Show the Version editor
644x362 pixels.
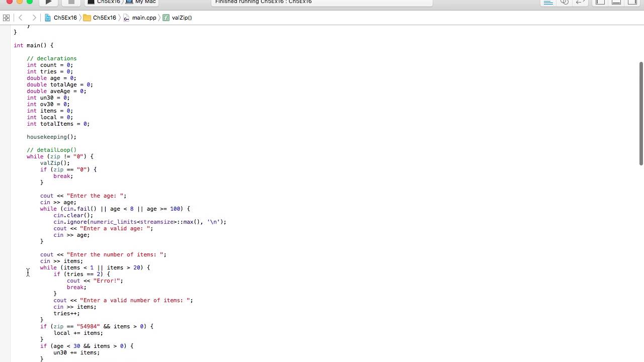click(581, 2)
